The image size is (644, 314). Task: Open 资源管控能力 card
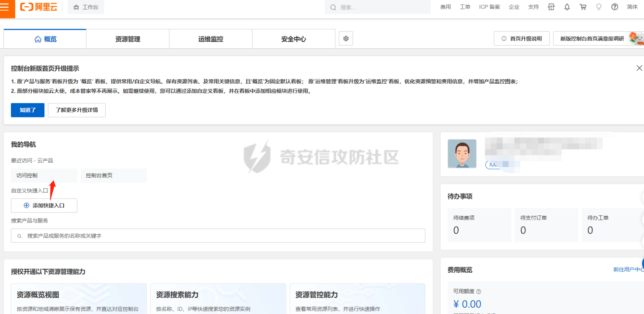coord(358,299)
